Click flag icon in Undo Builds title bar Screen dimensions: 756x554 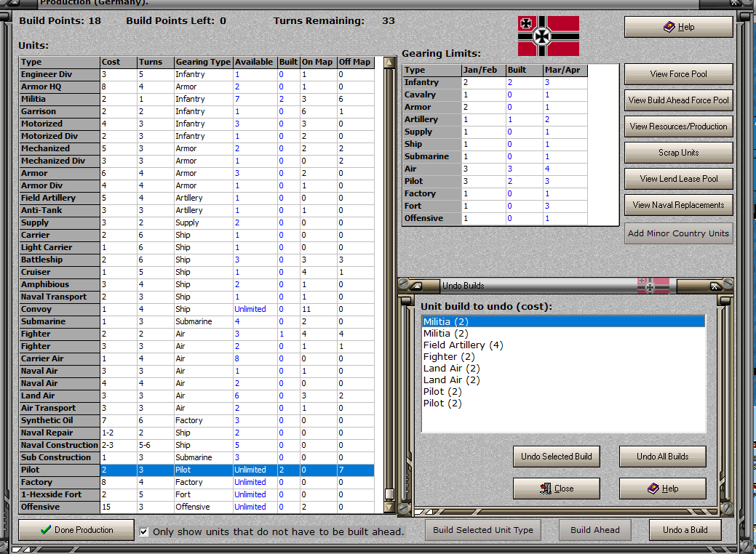point(653,285)
